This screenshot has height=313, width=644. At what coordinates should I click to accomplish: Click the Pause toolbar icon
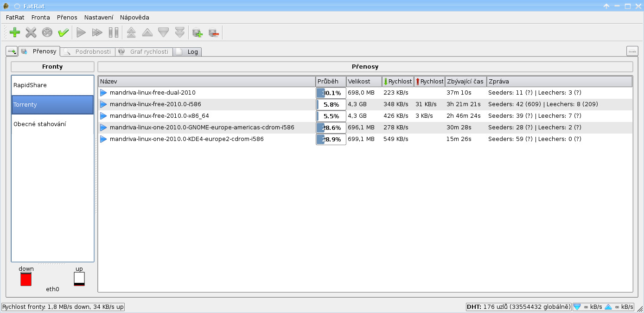(113, 32)
